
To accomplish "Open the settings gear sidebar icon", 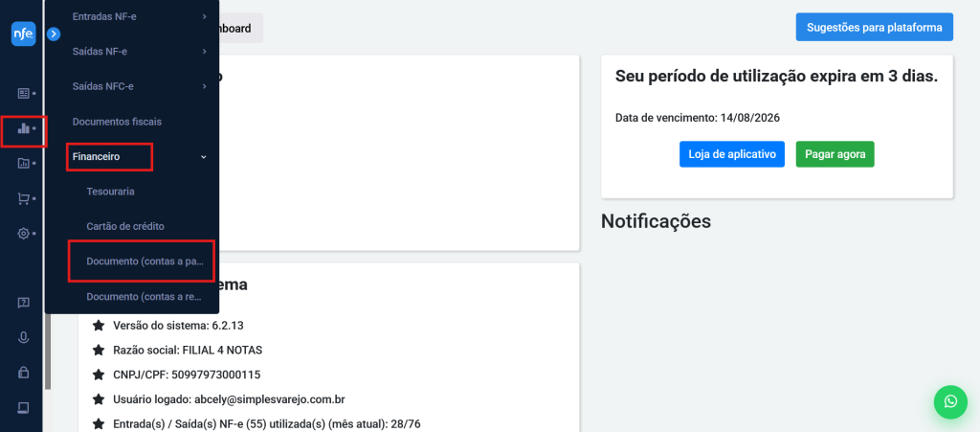I will [23, 233].
